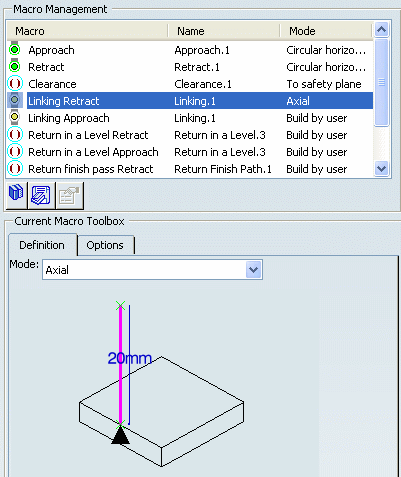Screen dimensions: 401x477
Task: Click the Return finish pass Retract status icon
Action: coord(15,169)
